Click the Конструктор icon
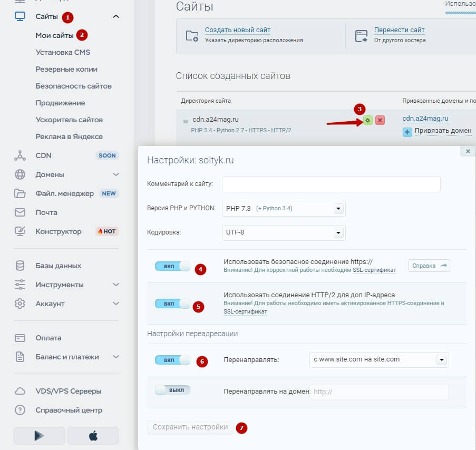The image size is (476, 450). (x=20, y=231)
